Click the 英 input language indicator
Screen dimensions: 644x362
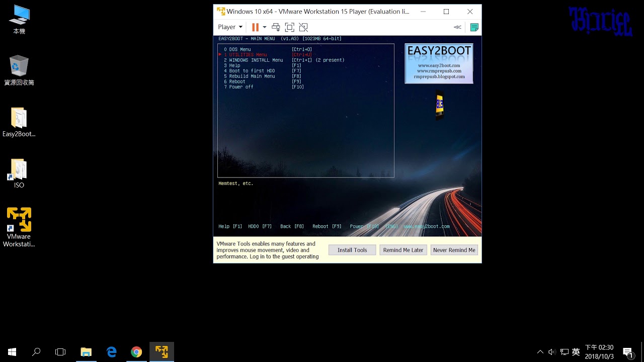576,352
